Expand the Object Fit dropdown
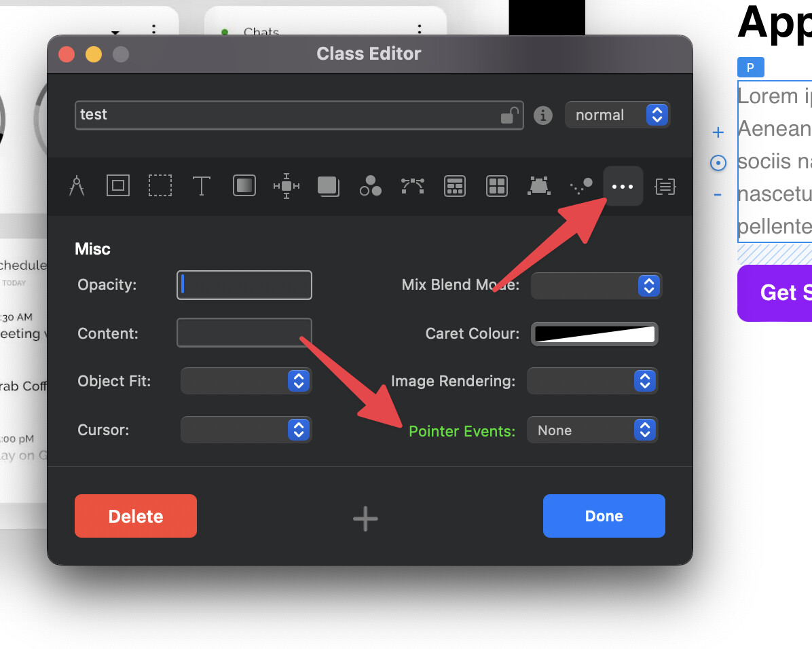Screen dimensions: 812x649 (246, 382)
